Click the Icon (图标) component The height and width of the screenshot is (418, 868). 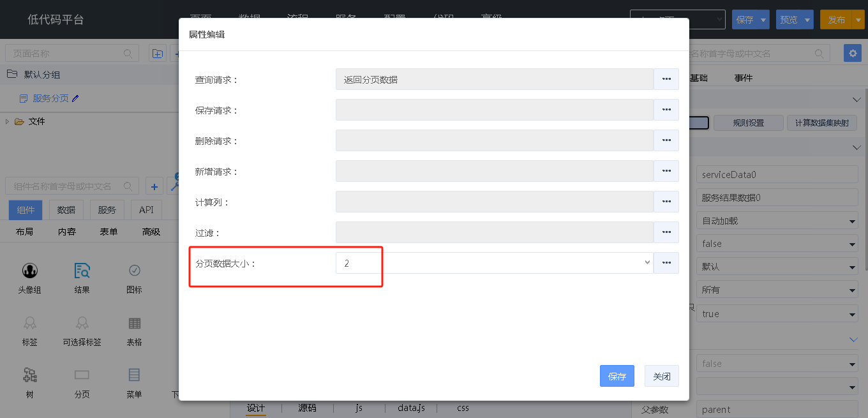point(134,271)
